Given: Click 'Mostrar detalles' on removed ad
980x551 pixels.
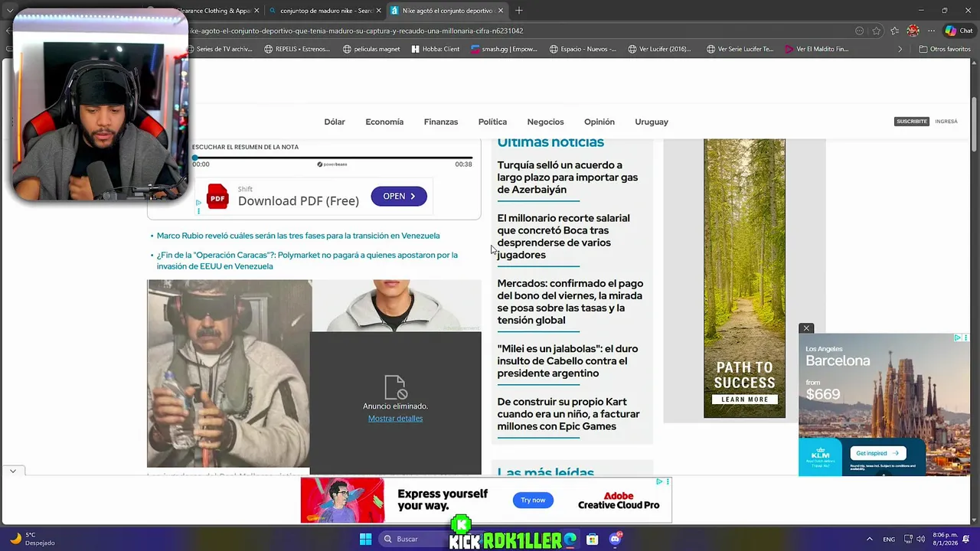Looking at the screenshot, I should (x=395, y=419).
